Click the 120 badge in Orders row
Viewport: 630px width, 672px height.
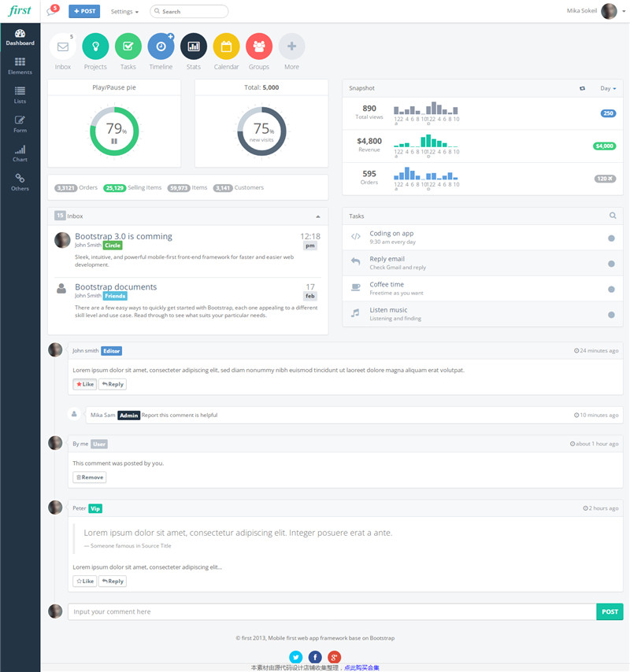[605, 179]
